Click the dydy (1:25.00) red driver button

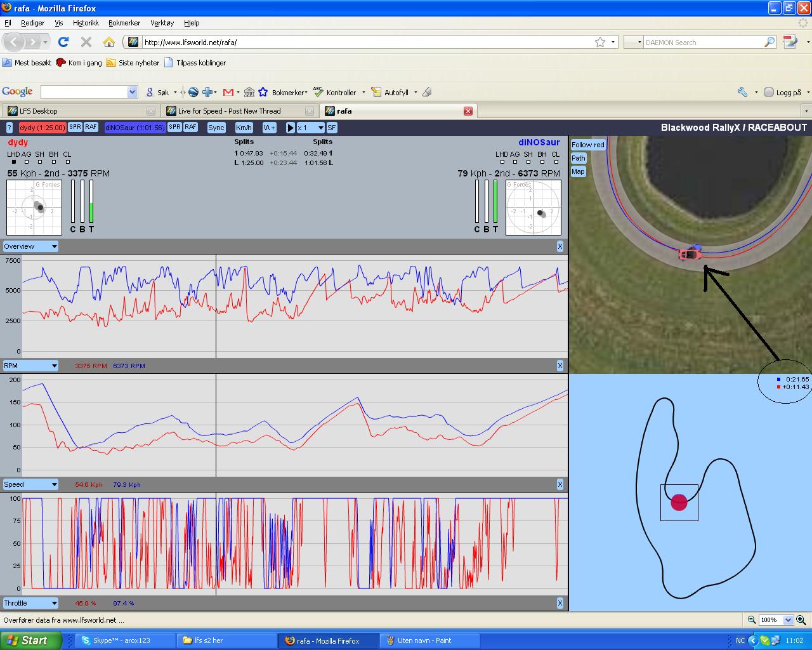[42, 128]
